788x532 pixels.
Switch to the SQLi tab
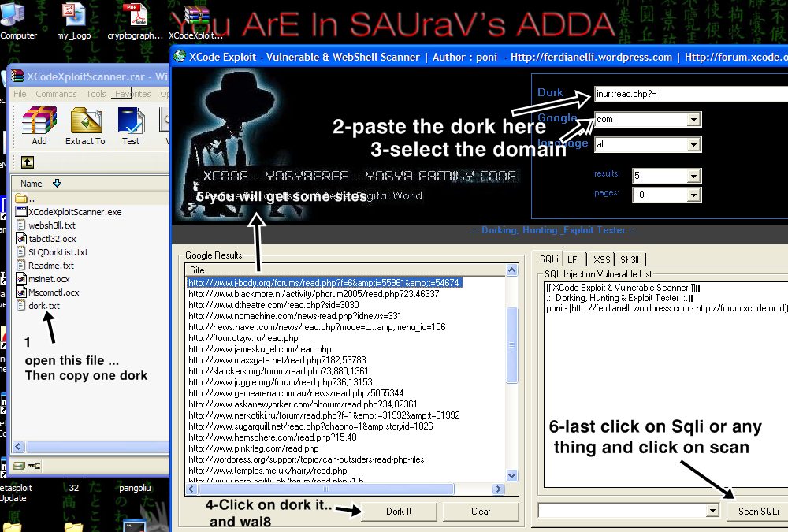tap(548, 259)
